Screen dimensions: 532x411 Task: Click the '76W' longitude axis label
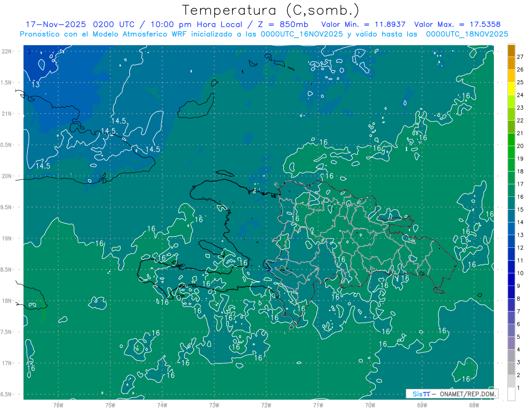(58, 405)
